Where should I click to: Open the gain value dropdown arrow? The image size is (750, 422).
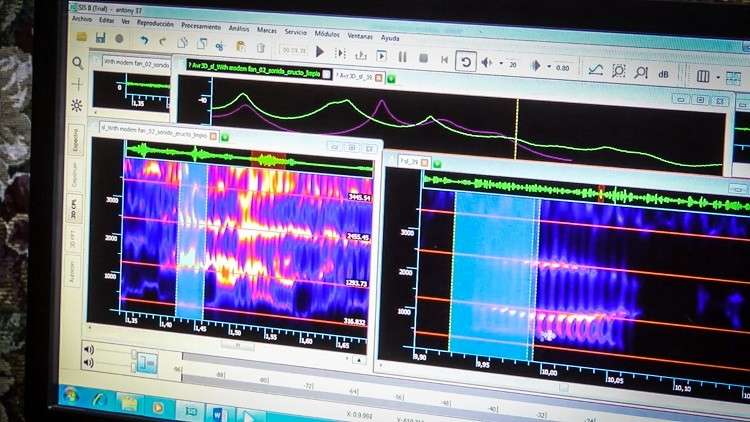pyautogui.click(x=549, y=67)
